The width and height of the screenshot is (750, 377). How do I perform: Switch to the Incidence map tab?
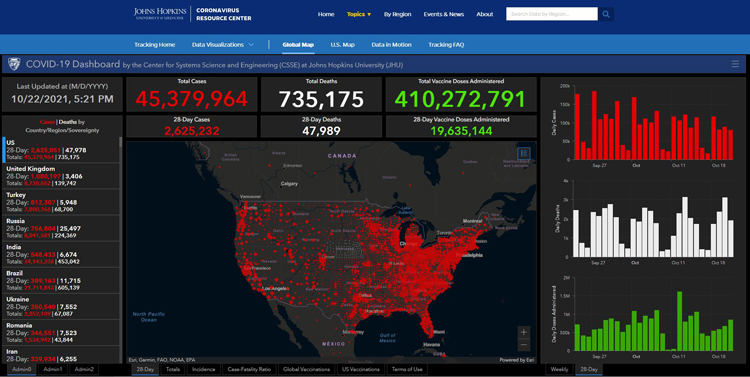(203, 369)
